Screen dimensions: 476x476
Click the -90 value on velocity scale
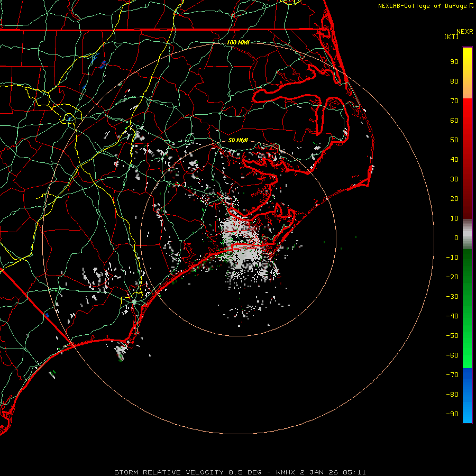pos(452,414)
